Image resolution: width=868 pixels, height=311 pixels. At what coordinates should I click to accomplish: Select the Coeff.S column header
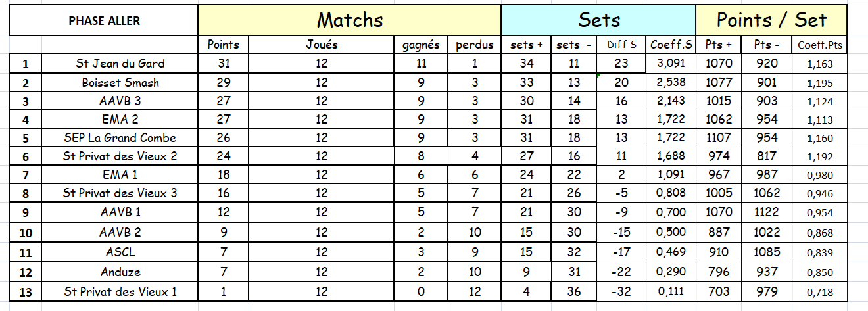click(671, 45)
